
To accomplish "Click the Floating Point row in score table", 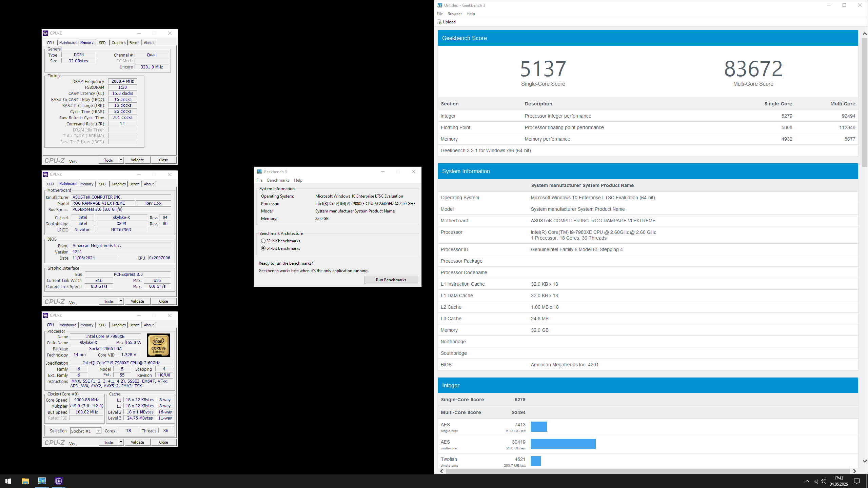I will (x=648, y=127).
